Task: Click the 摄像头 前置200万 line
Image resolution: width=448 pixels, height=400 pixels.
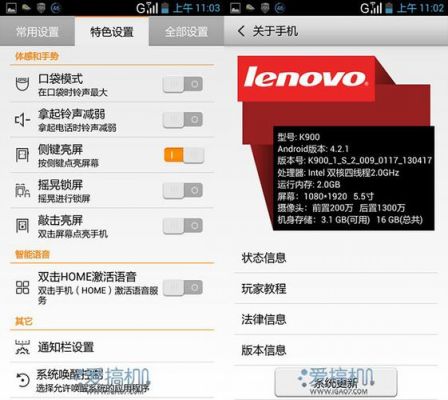Action: [x=341, y=208]
